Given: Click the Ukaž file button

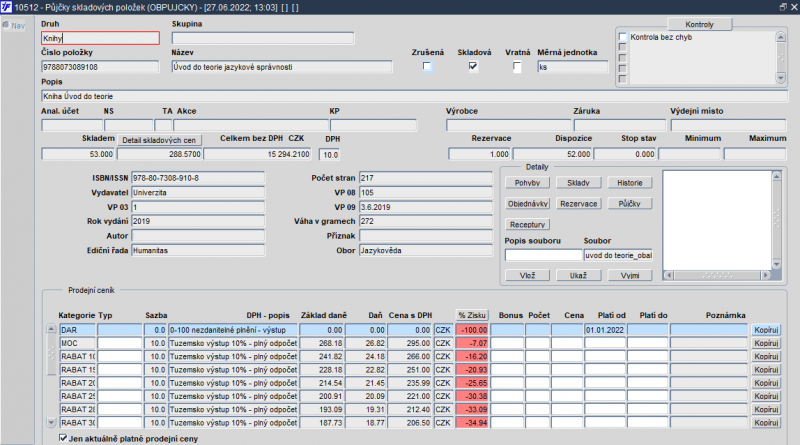Looking at the screenshot, I should click(579, 276).
